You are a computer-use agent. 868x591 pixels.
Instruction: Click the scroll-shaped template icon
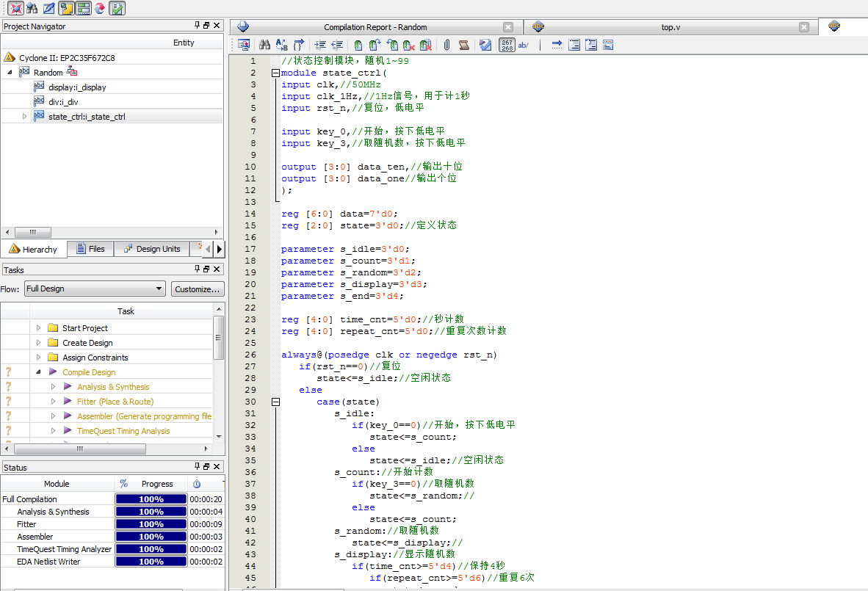pos(463,45)
